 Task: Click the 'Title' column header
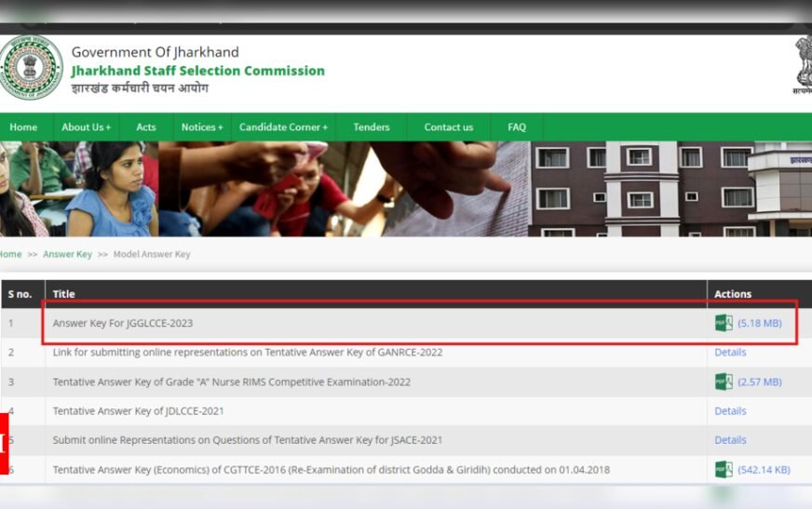click(63, 294)
